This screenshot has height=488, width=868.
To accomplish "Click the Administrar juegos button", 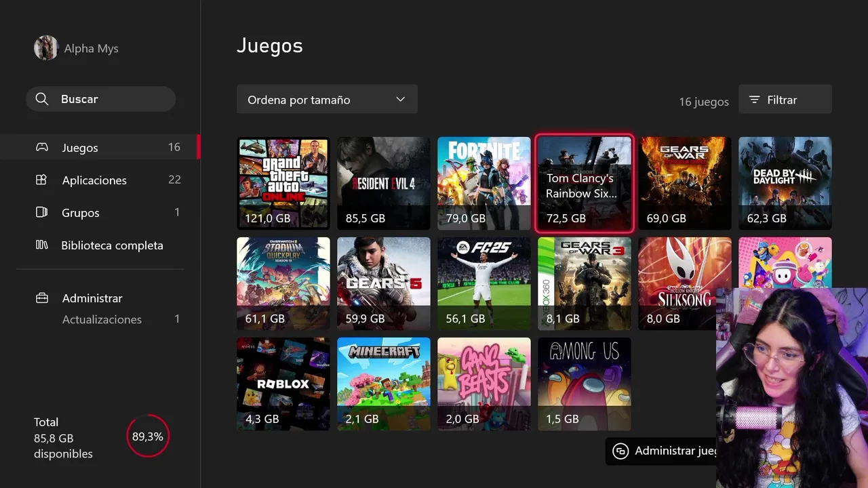I will point(661,451).
